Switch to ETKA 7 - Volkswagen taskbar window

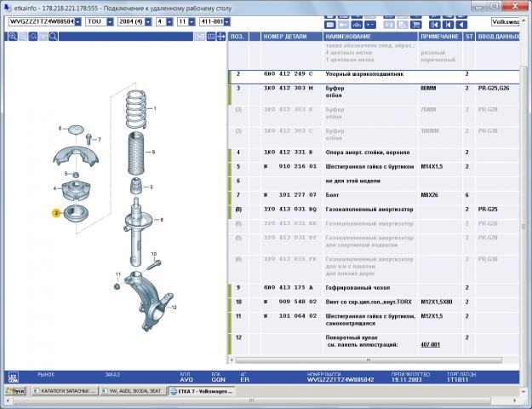202,391
